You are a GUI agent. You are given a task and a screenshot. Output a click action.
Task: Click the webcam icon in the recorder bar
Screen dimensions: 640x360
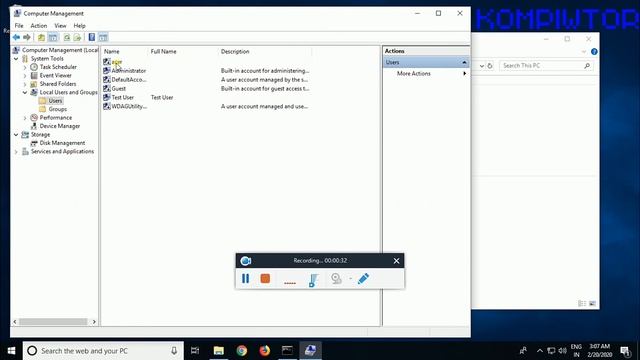point(336,278)
